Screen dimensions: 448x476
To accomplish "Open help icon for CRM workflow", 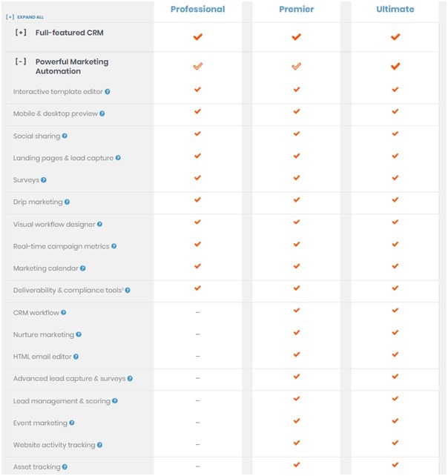I will pos(64,312).
